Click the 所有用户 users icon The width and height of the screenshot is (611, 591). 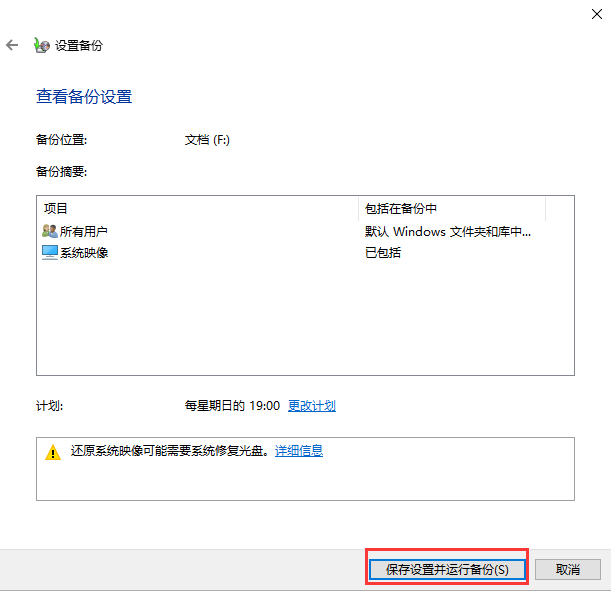[x=50, y=231]
